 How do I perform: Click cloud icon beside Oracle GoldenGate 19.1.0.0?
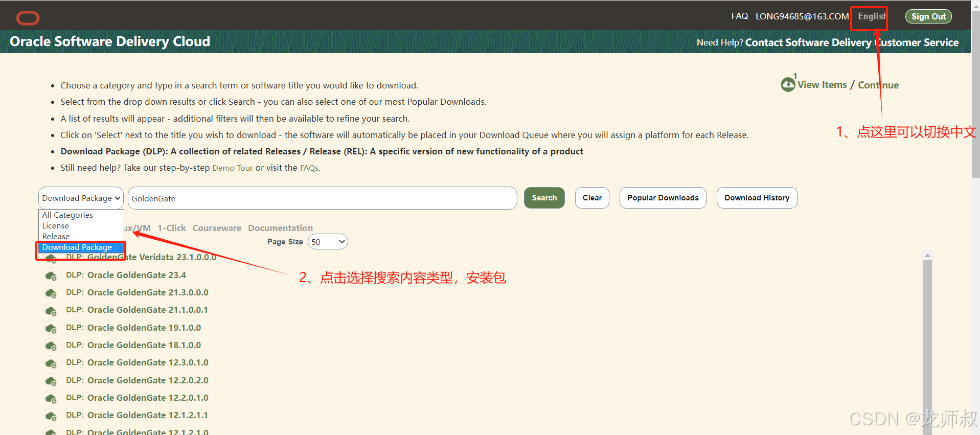[x=51, y=329]
